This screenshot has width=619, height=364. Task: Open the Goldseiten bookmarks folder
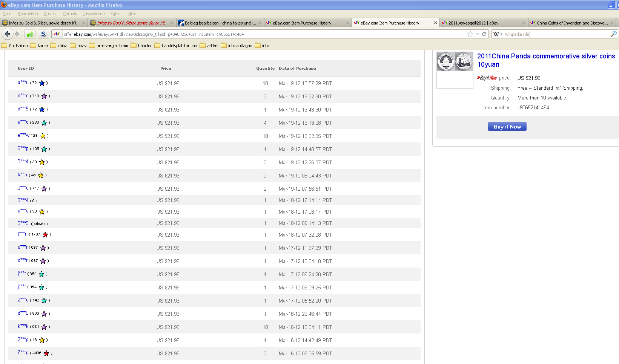(x=15, y=46)
